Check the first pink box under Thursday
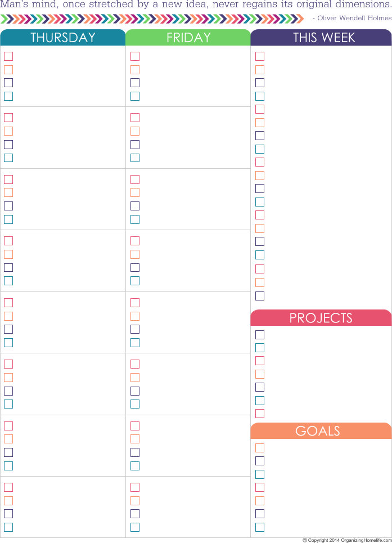 click(x=8, y=56)
